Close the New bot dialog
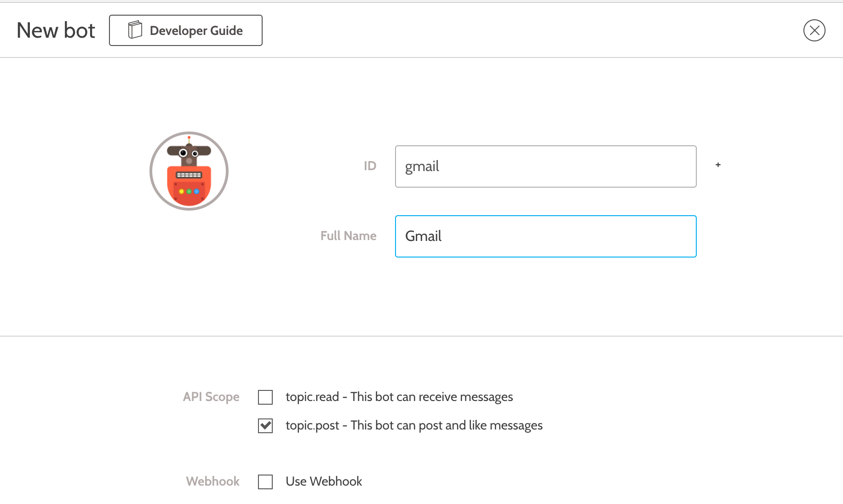The height and width of the screenshot is (504, 843). coord(814,30)
